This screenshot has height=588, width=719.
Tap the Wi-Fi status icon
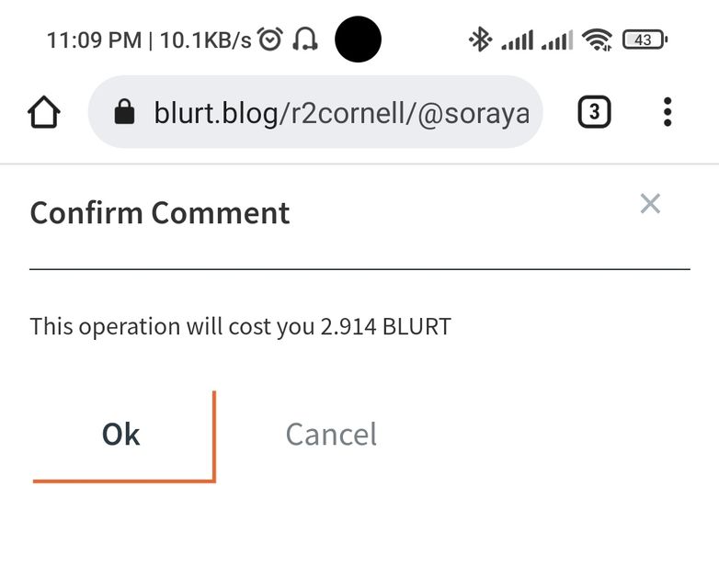598,40
